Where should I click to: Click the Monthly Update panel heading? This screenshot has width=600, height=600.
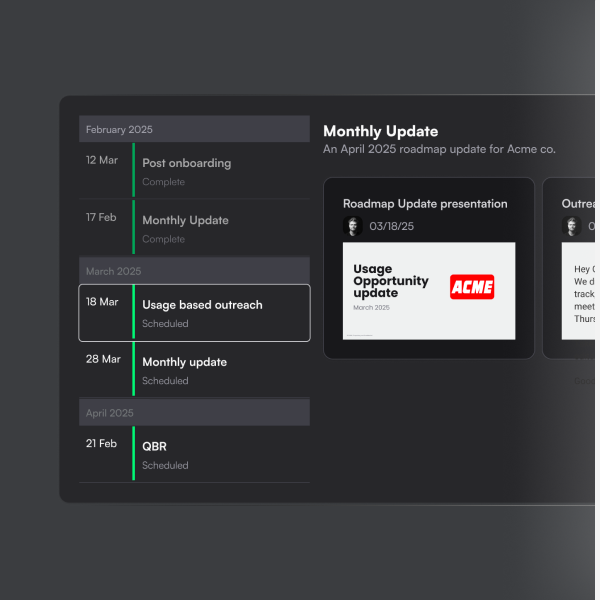click(381, 131)
